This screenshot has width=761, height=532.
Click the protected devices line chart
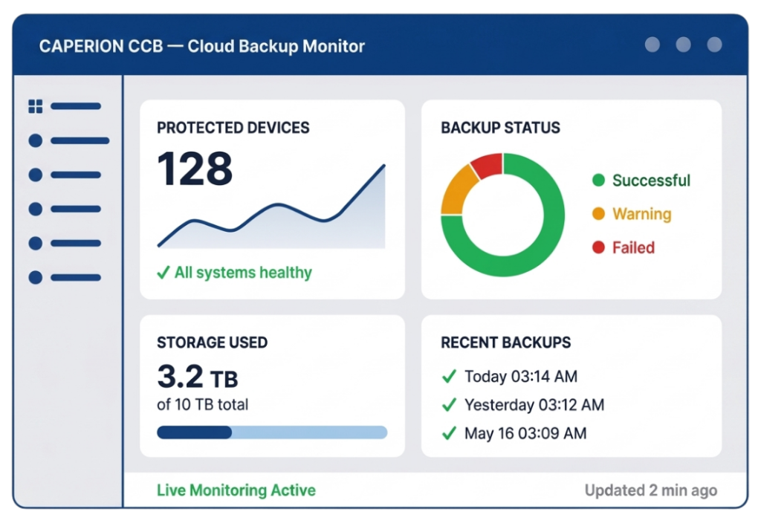(271, 207)
